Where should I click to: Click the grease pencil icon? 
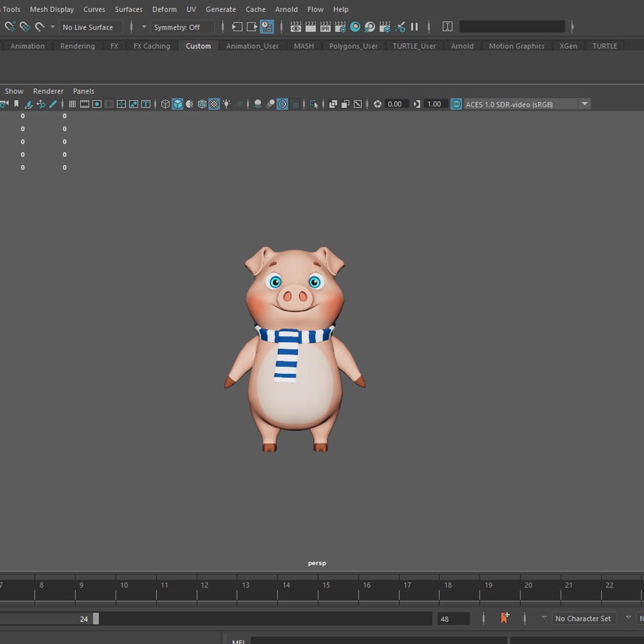[53, 104]
